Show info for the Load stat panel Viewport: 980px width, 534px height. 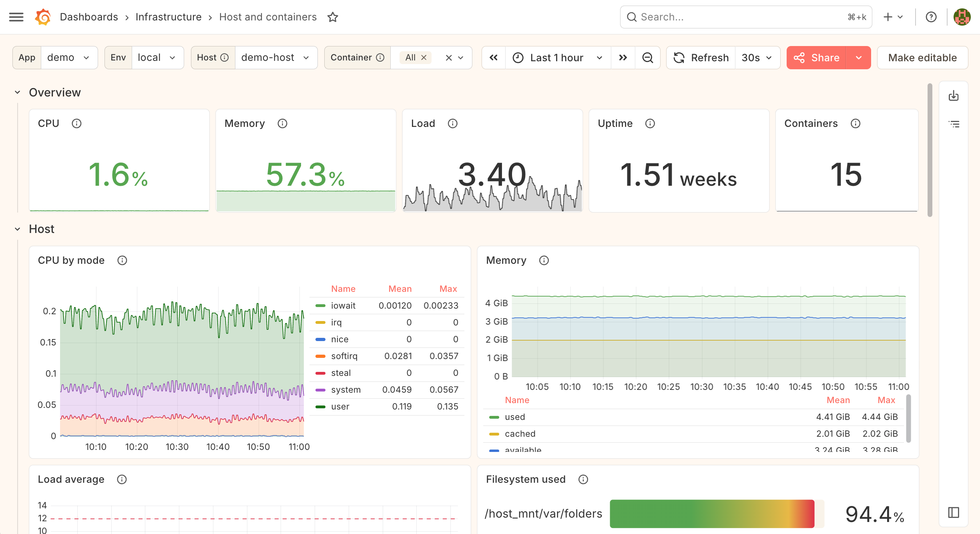452,123
